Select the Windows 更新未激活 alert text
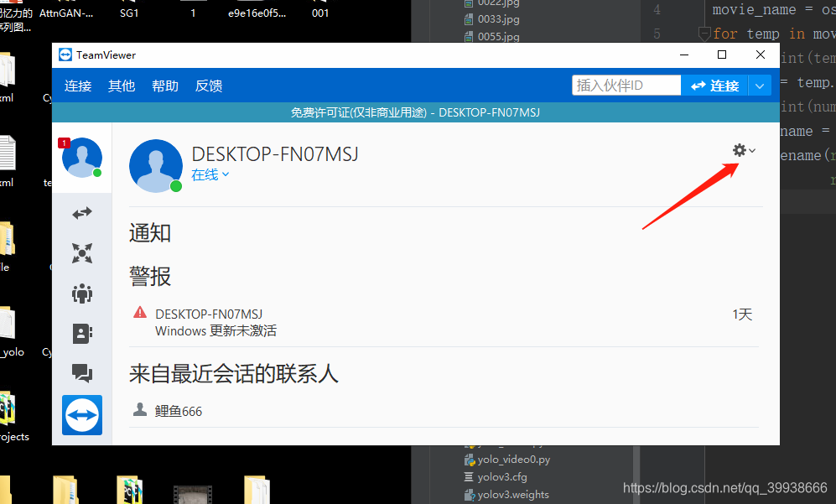Viewport: 836px width, 504px height. click(216, 330)
